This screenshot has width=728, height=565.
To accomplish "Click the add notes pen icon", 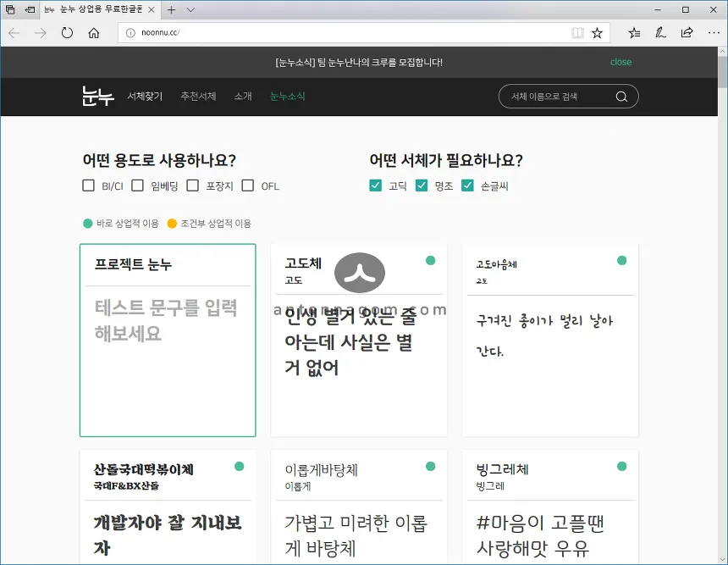I will [660, 33].
